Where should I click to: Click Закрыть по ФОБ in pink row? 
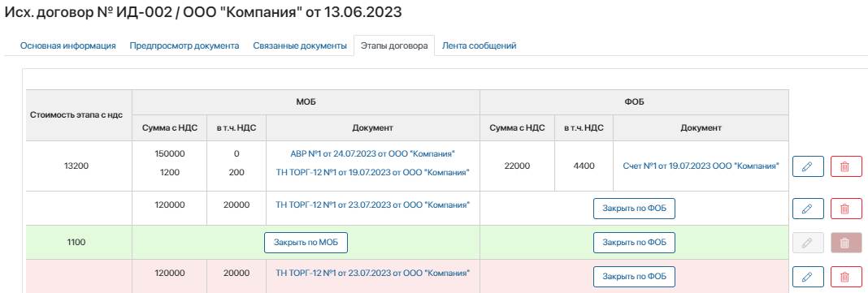coord(635,277)
